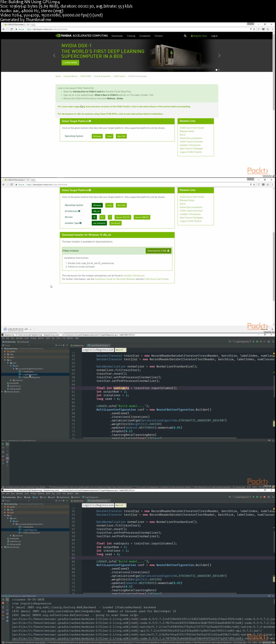Select Linux in the top frame's platform selector

pos(109,136)
